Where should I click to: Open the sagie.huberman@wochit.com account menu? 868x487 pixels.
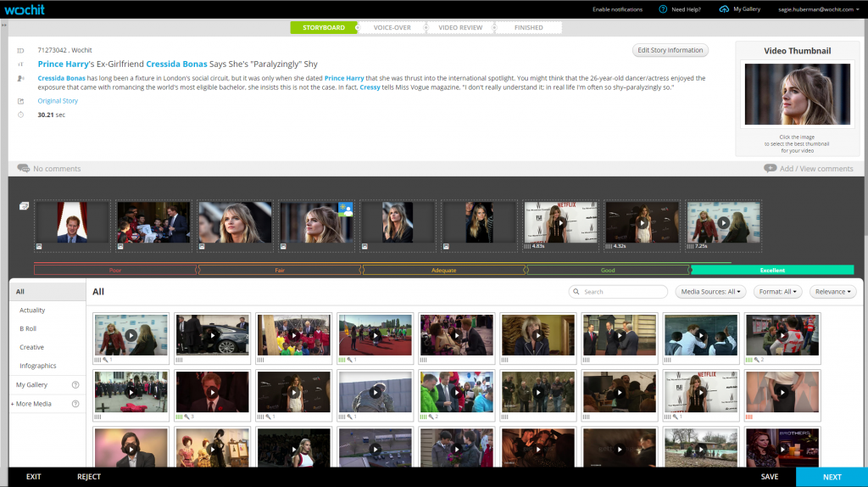[818, 9]
